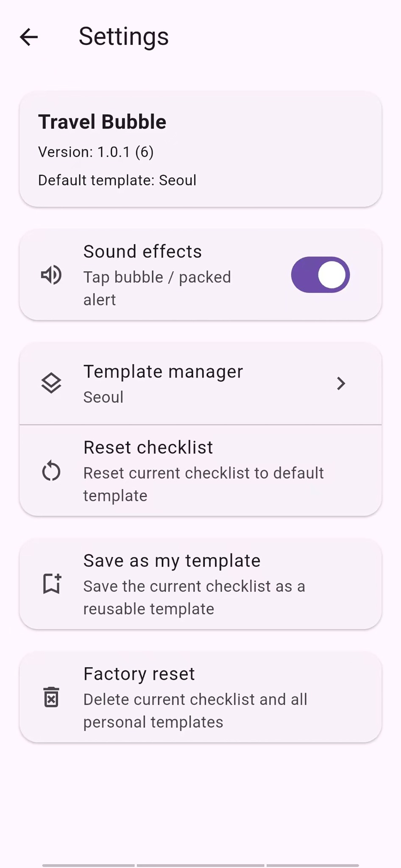Select the delete icon next to Factory reset
Image resolution: width=401 pixels, height=868 pixels.
pos(51,698)
